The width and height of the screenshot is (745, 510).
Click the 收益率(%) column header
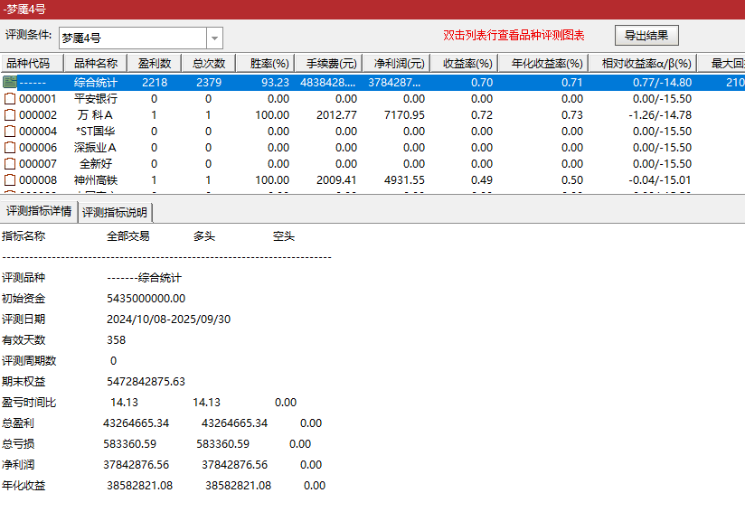(464, 63)
